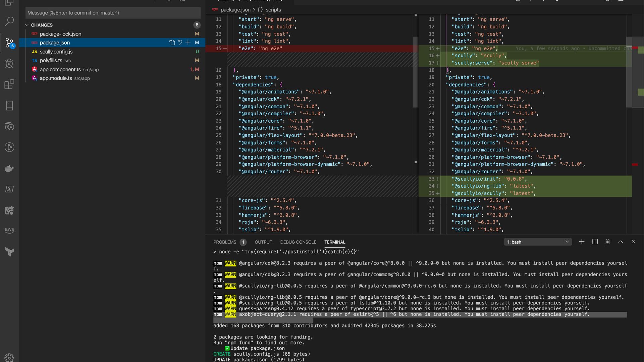
Task: Open the Extensions view icon
Action: [9, 84]
